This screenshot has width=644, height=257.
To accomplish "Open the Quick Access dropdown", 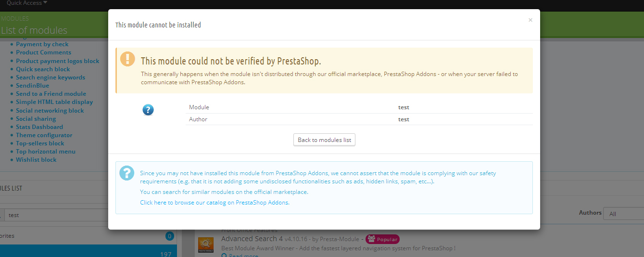I will click(x=27, y=3).
